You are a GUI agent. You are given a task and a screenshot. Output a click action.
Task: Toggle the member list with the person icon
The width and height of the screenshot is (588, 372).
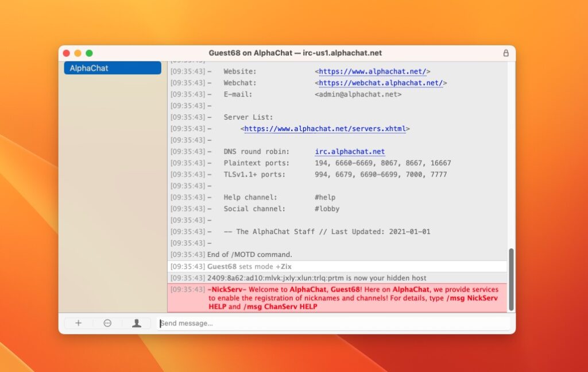(137, 323)
